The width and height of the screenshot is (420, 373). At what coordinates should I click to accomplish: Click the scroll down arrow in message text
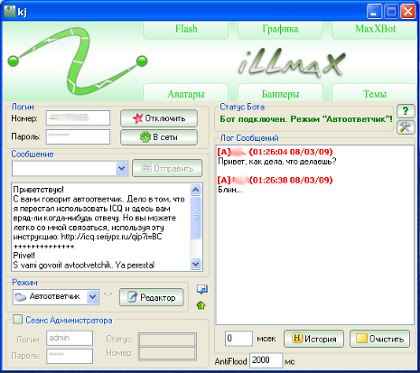(196, 264)
